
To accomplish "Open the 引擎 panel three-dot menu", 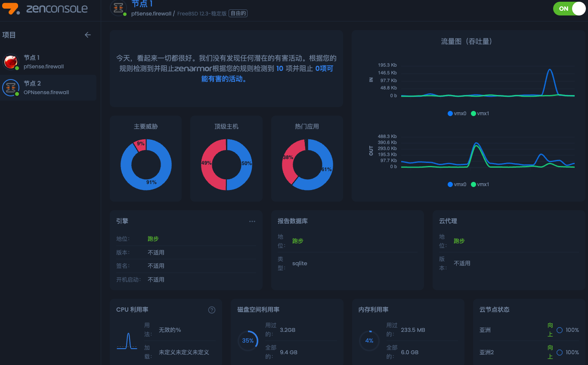I will click(252, 221).
